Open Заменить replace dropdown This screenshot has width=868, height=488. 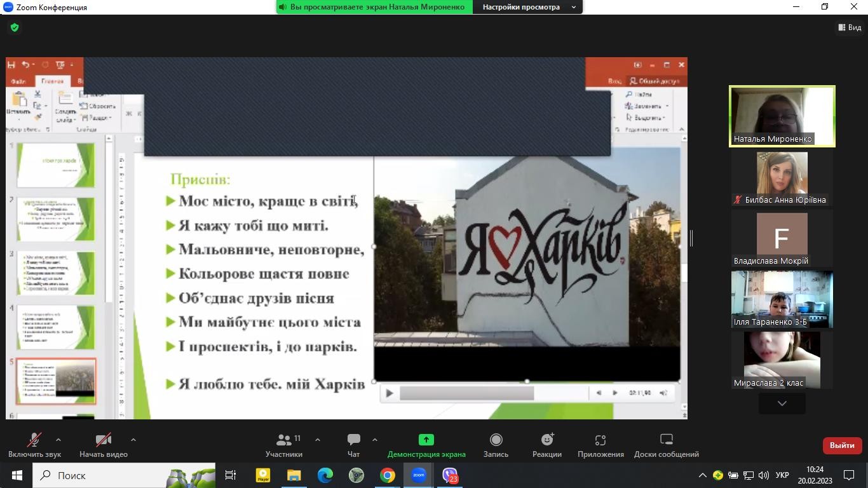click(646, 106)
